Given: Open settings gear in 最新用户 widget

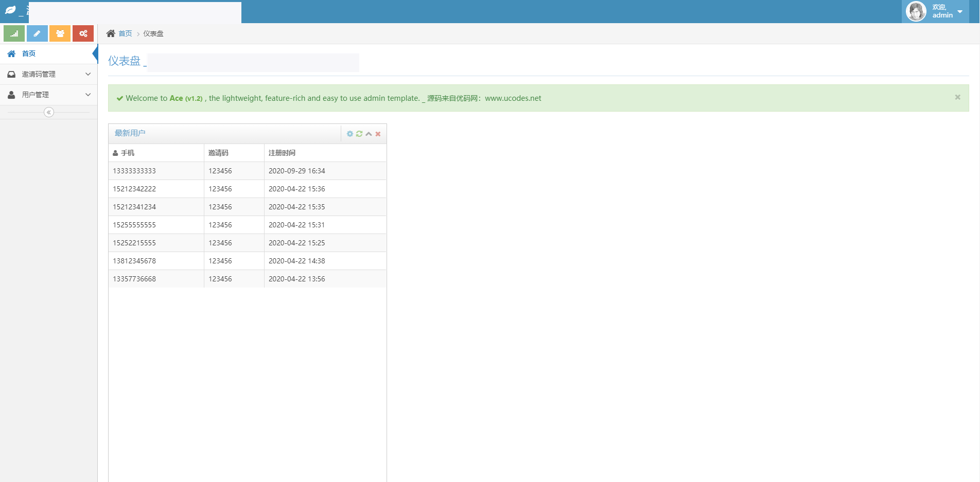Looking at the screenshot, I should click(x=350, y=134).
